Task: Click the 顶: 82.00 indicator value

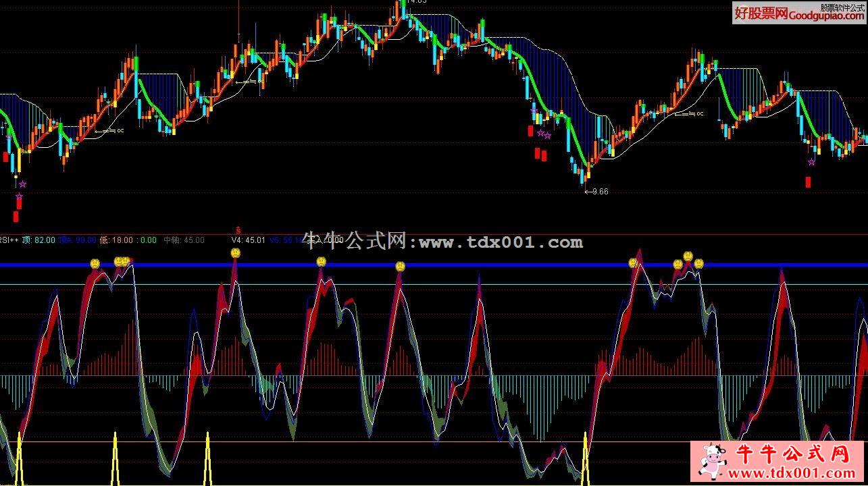Action: tap(39, 240)
